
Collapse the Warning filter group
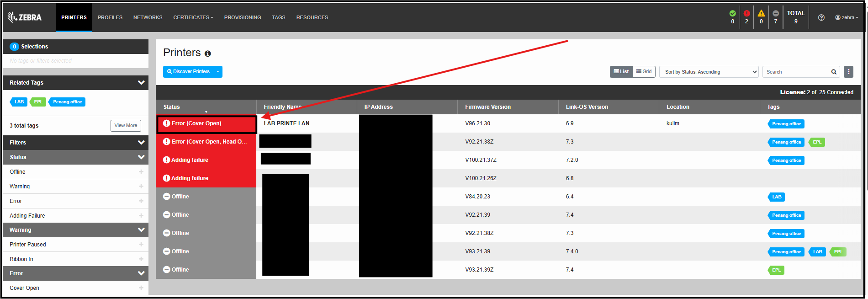[x=141, y=230]
